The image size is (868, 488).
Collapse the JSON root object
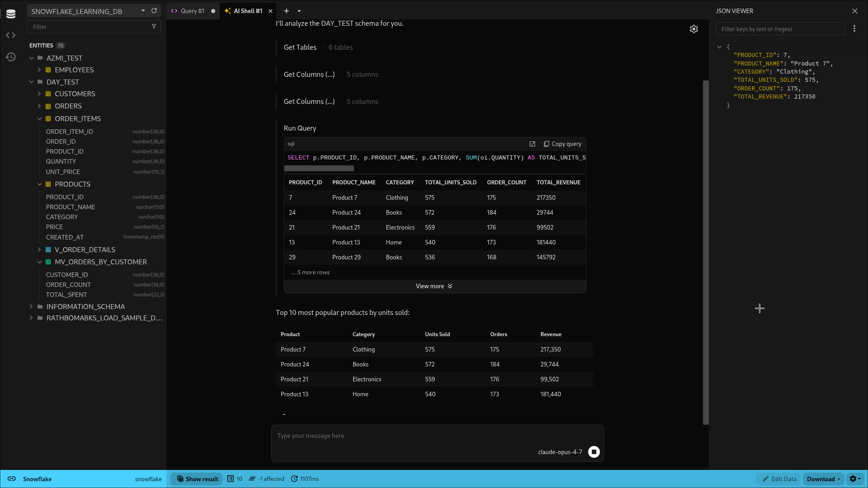pyautogui.click(x=719, y=47)
